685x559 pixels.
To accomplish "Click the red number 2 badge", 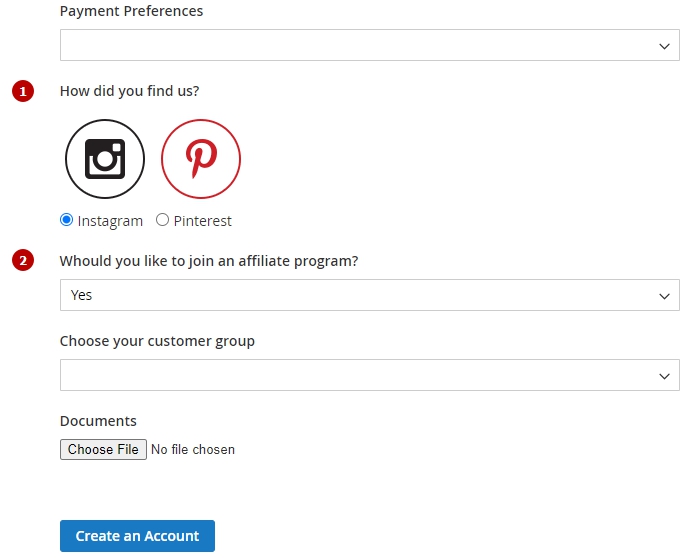I will tap(23, 260).
